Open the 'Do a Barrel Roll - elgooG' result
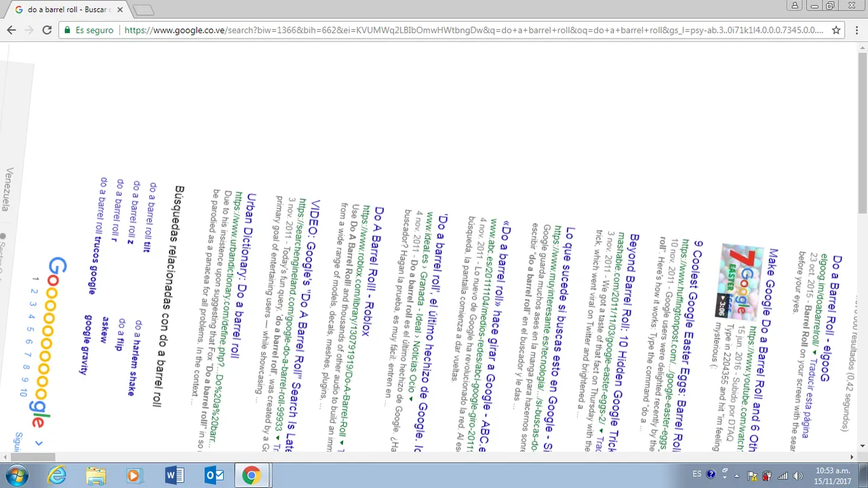868x488 pixels. point(832,319)
